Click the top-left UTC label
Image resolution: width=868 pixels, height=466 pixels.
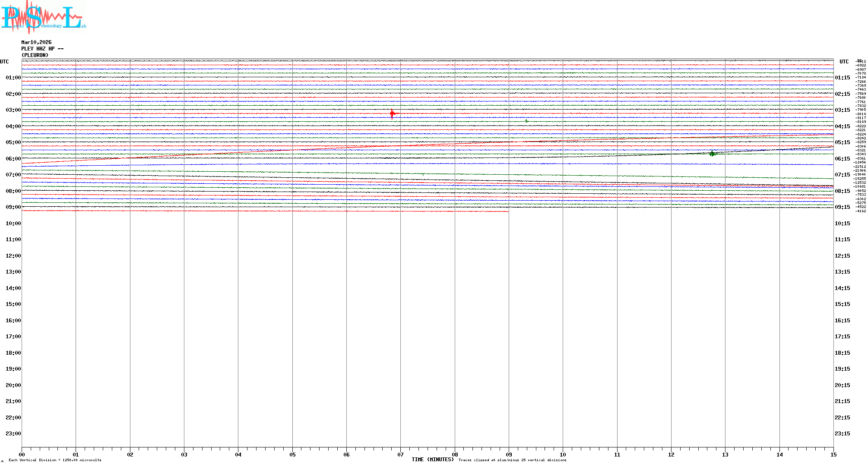click(x=4, y=62)
